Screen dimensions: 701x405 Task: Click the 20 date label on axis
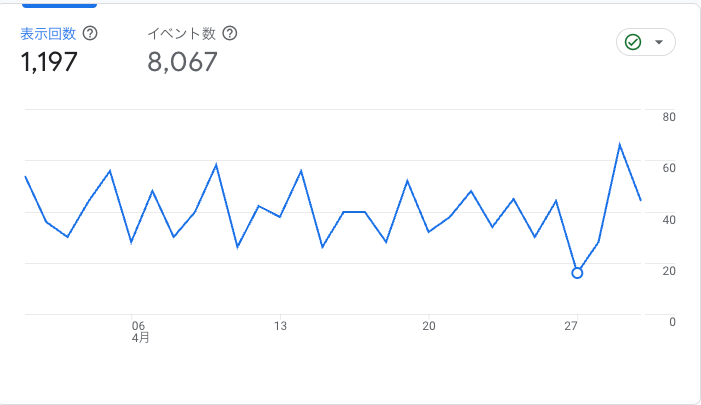429,326
